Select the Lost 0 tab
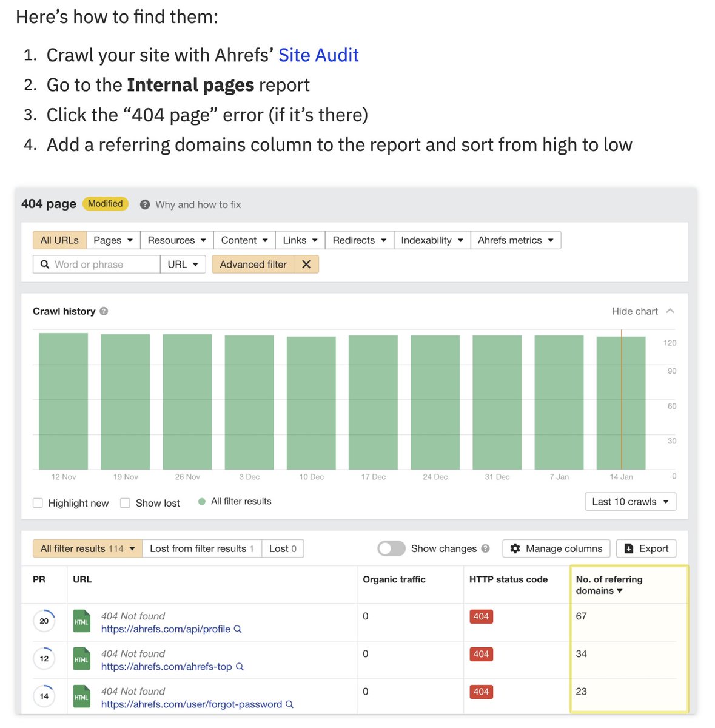This screenshot has height=728, width=715. [283, 548]
